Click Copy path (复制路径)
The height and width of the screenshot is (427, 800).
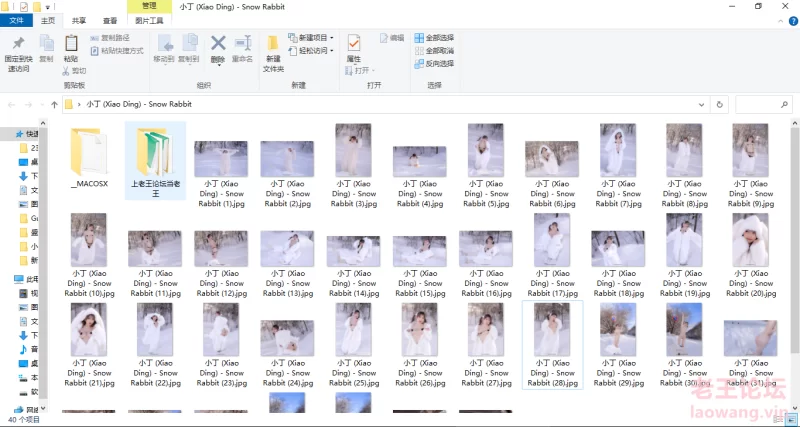[110, 38]
